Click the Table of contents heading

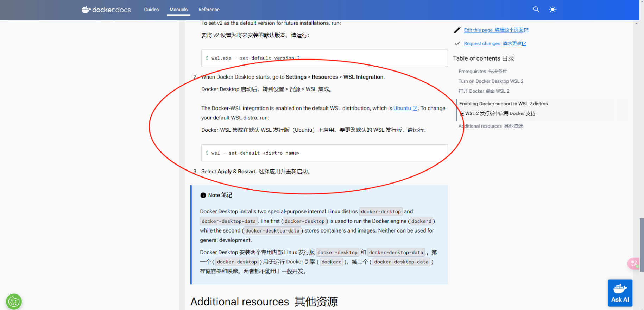[x=484, y=58]
